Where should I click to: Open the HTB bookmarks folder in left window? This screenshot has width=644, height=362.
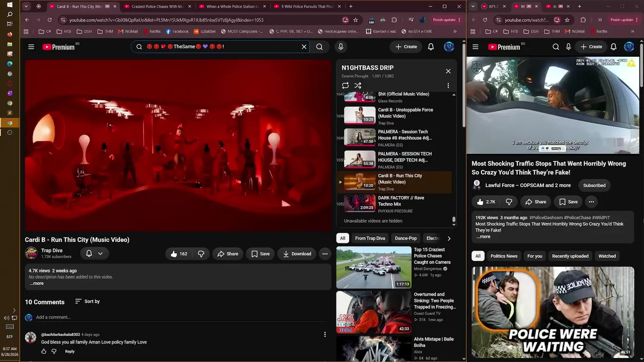pos(64,31)
